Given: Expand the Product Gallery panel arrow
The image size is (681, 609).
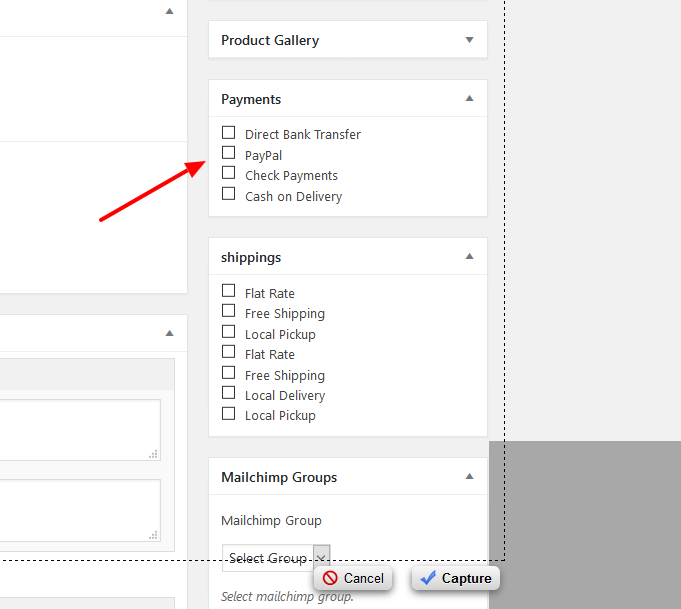Looking at the screenshot, I should click(x=469, y=40).
